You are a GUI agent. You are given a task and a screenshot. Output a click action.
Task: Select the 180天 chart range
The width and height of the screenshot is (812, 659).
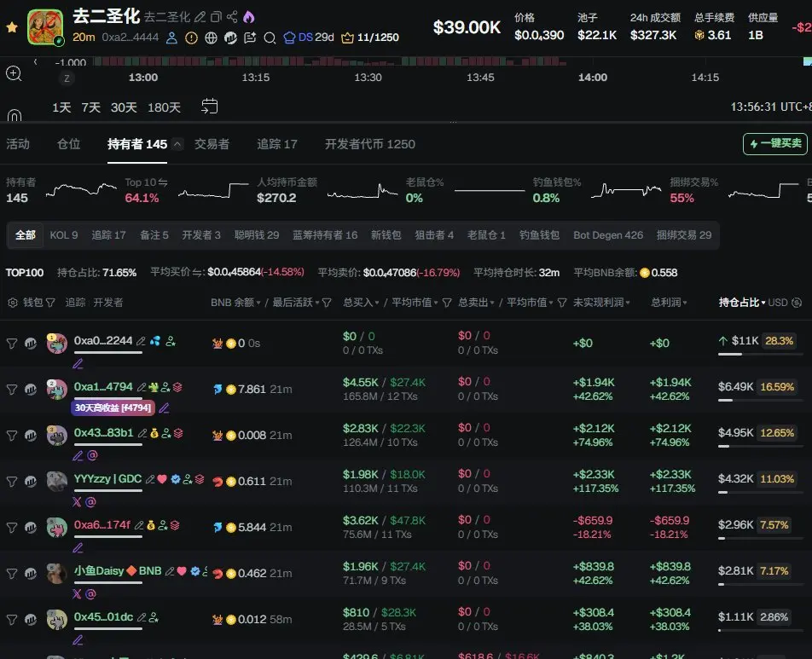click(164, 107)
